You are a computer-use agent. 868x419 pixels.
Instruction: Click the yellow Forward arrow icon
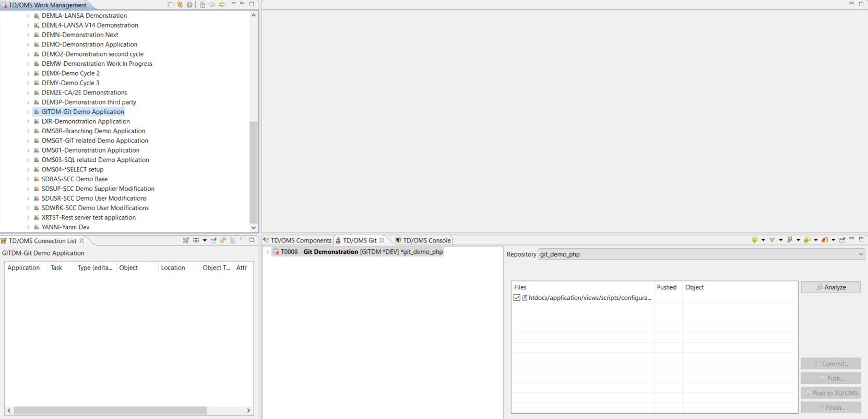(222, 5)
